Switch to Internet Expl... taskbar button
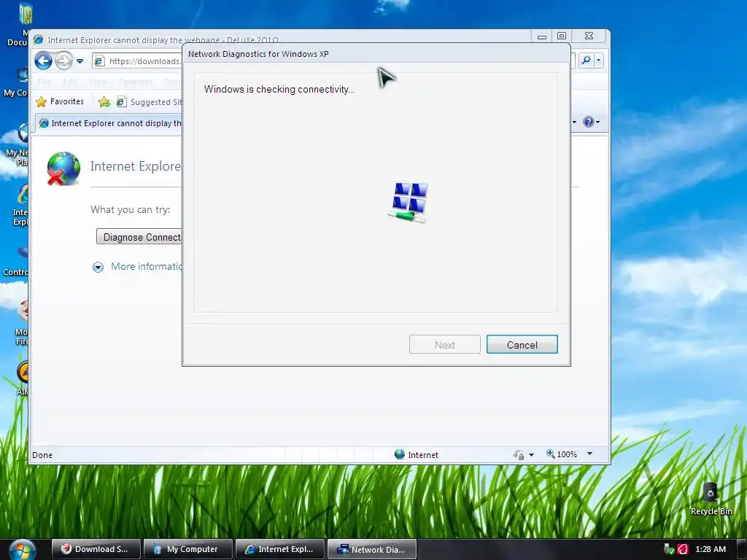 [x=280, y=549]
